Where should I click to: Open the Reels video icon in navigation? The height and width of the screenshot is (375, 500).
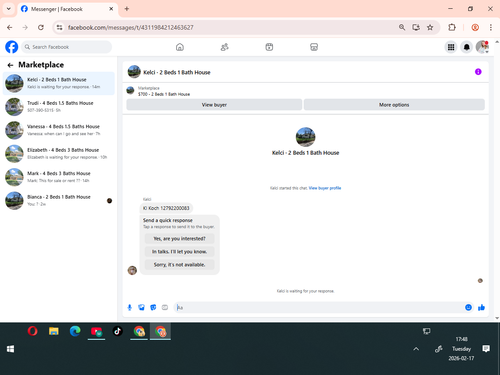(x=269, y=47)
